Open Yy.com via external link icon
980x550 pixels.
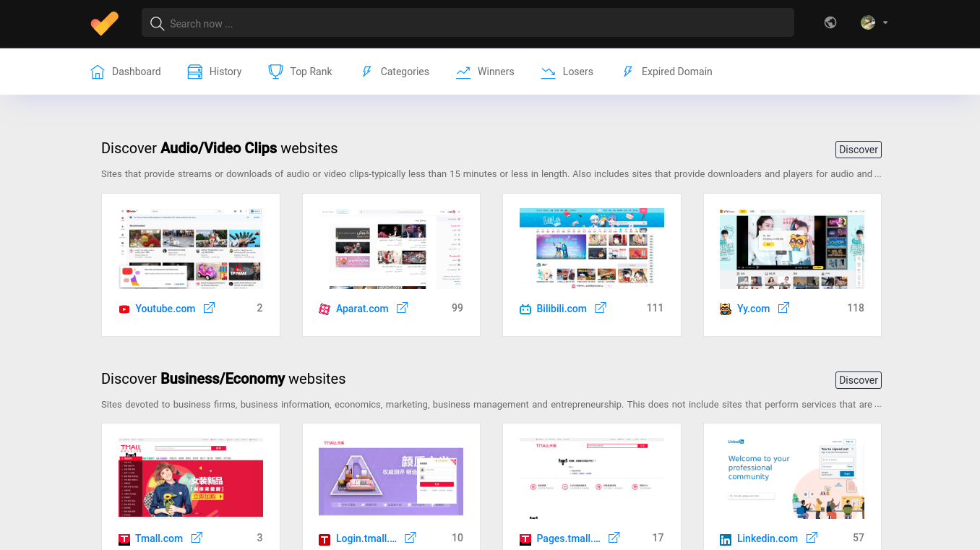pyautogui.click(x=783, y=308)
